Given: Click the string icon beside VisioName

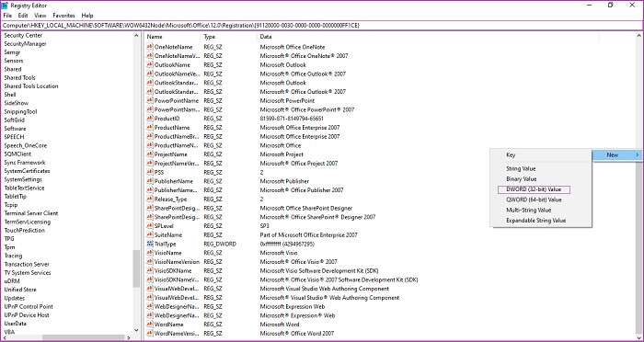Looking at the screenshot, I should pyautogui.click(x=150, y=253).
